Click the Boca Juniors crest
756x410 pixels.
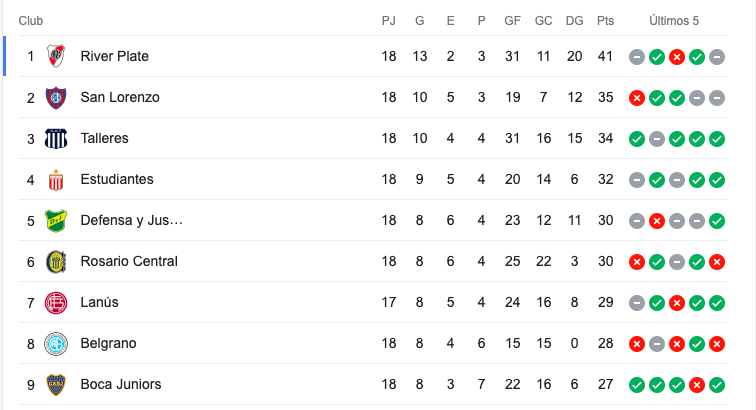tap(56, 385)
